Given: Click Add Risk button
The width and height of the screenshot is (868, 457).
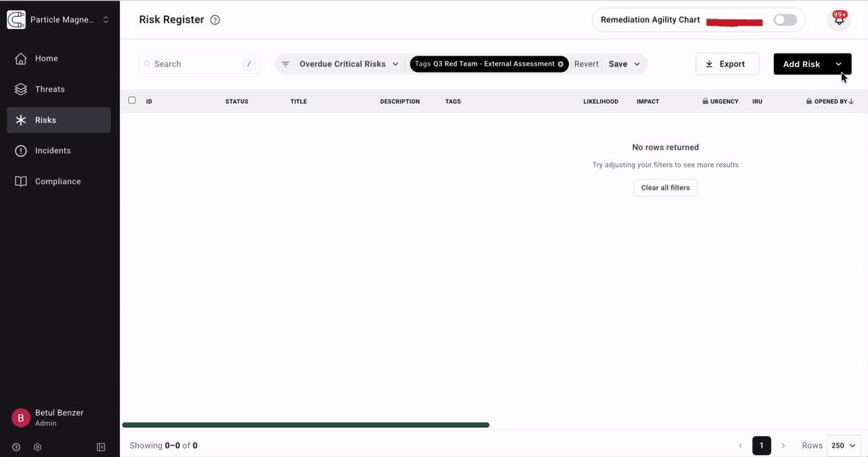Looking at the screenshot, I should [x=802, y=64].
